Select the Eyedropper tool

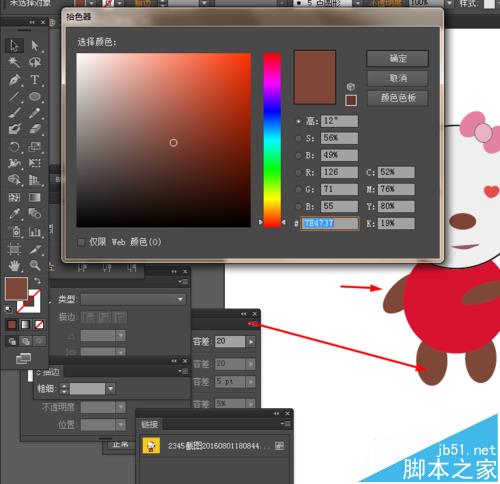[14, 214]
